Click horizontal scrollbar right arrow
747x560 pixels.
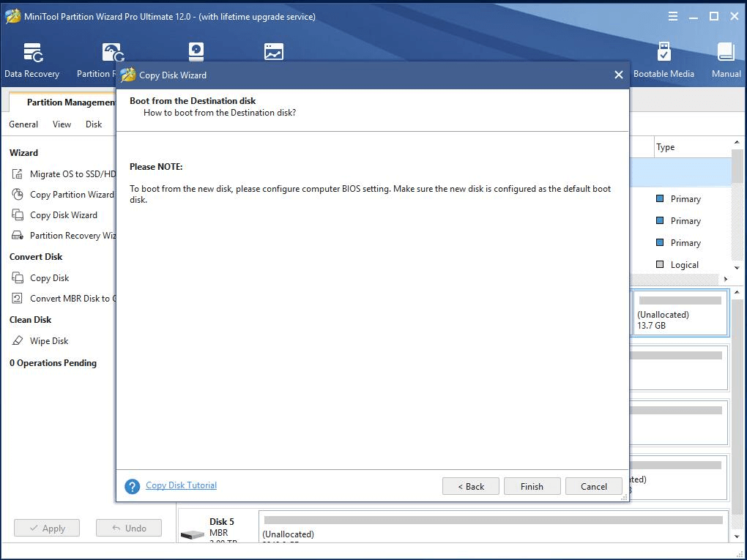point(726,279)
